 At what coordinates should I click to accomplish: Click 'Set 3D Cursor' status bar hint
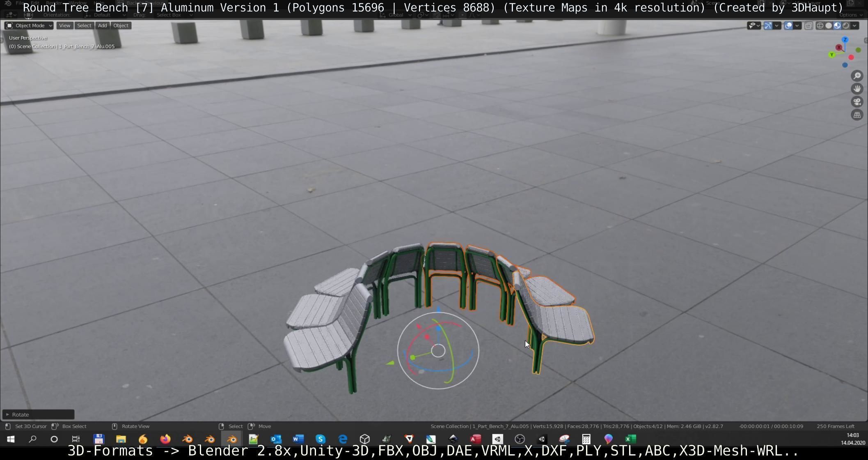click(x=31, y=426)
